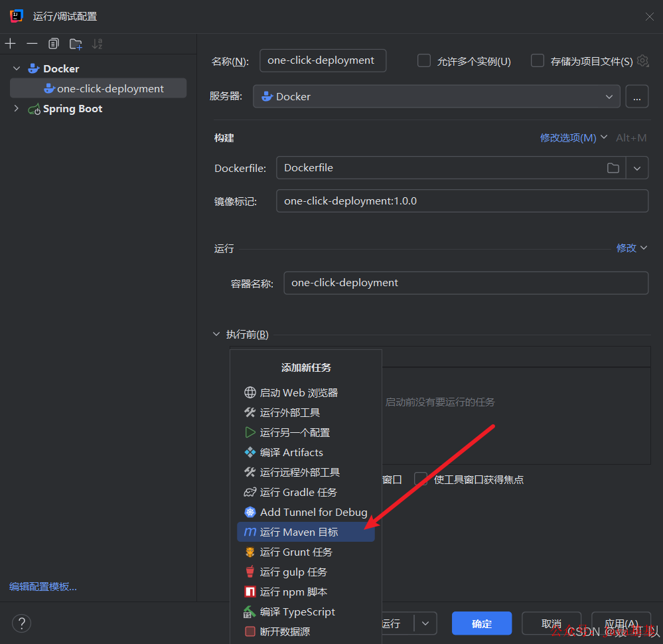This screenshot has height=644, width=663.
Task: Click the sort configurations alphabetically icon
Action: click(98, 44)
